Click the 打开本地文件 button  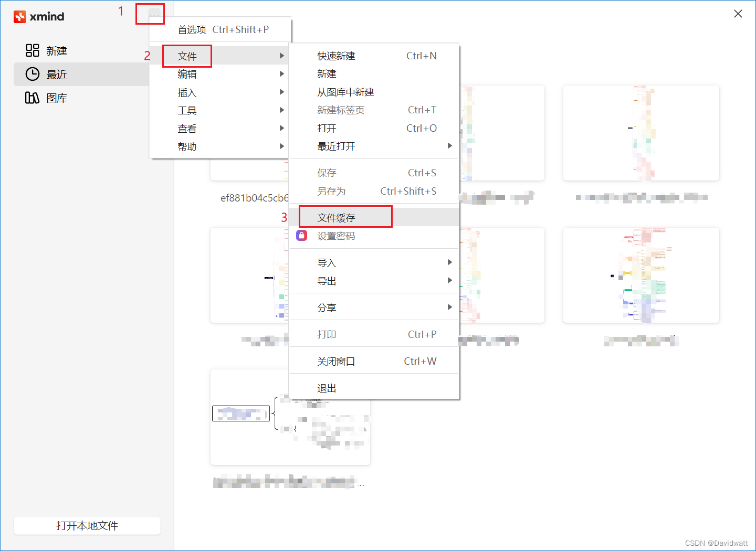coord(87,525)
